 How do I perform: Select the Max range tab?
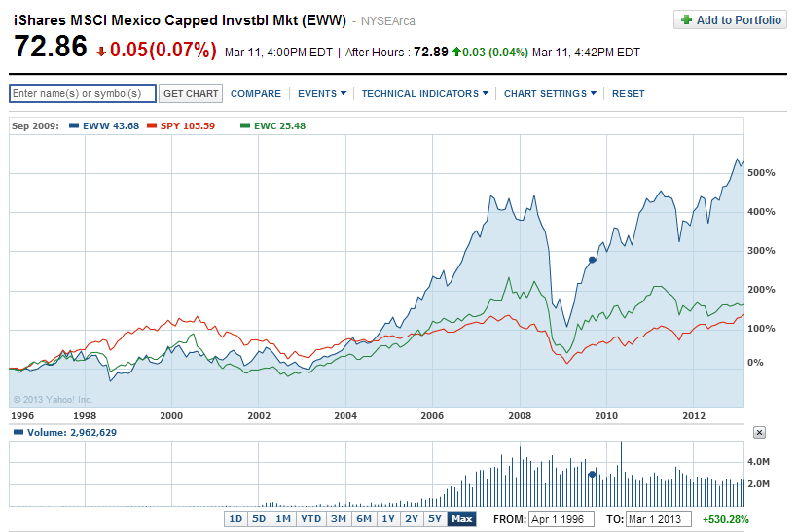tap(461, 518)
